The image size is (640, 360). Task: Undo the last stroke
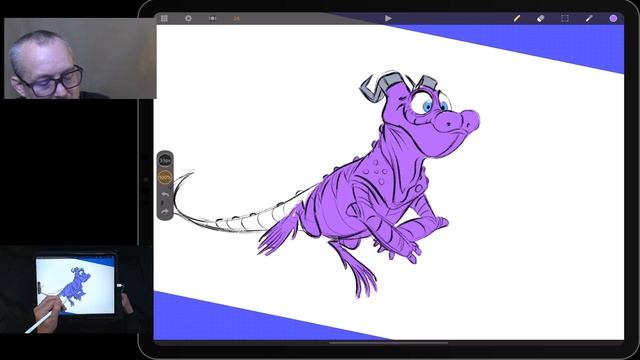[x=164, y=194]
